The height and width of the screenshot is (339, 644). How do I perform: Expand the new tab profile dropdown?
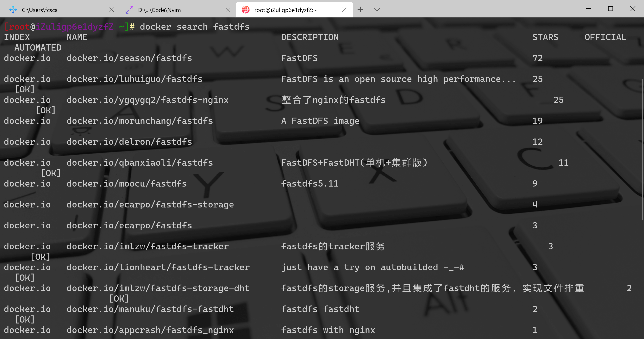pos(377,10)
